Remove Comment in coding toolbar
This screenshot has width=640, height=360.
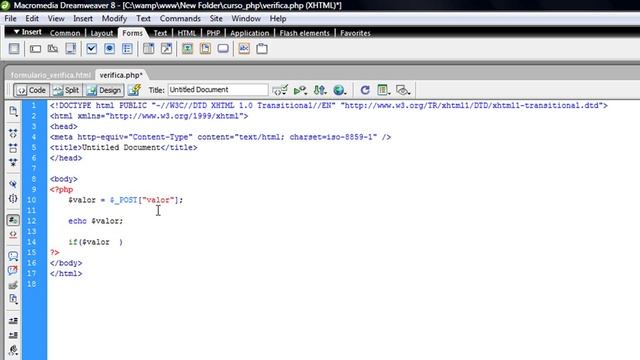(x=13, y=270)
